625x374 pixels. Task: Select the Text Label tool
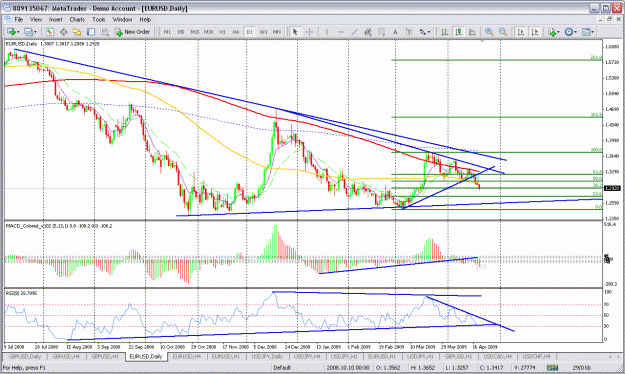409,32
